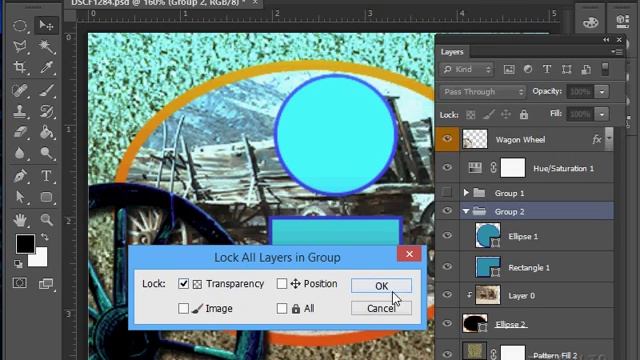Click lock all icon in Layers panel
This screenshot has height=360, width=640.
pyautogui.click(x=524, y=115)
